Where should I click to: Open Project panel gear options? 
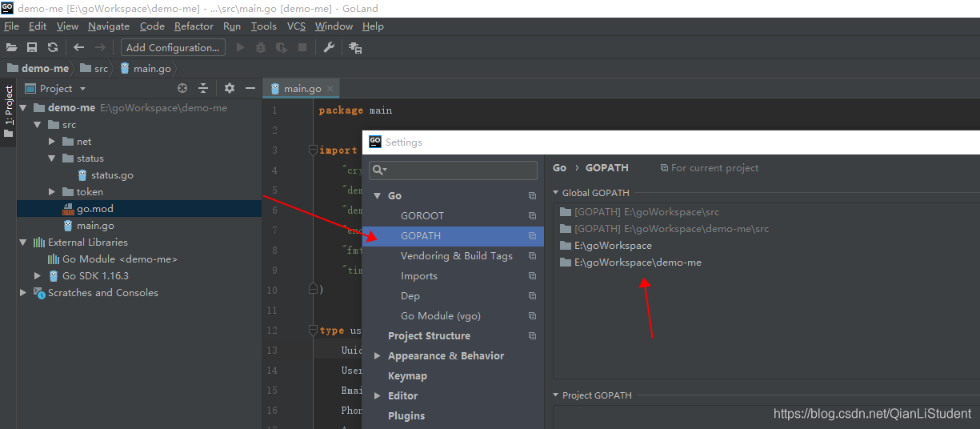(230, 89)
